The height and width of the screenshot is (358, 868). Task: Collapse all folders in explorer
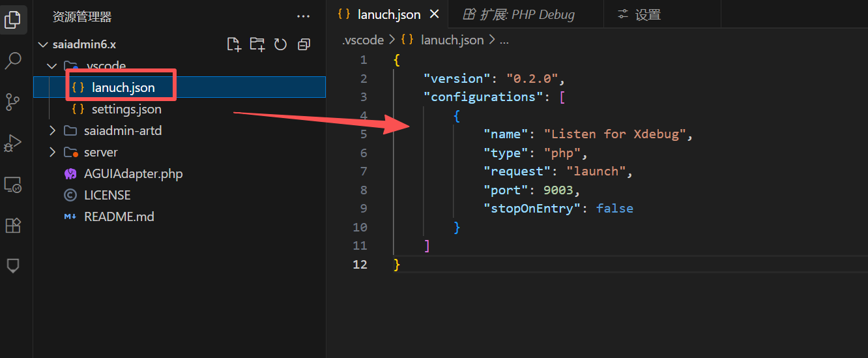click(304, 44)
